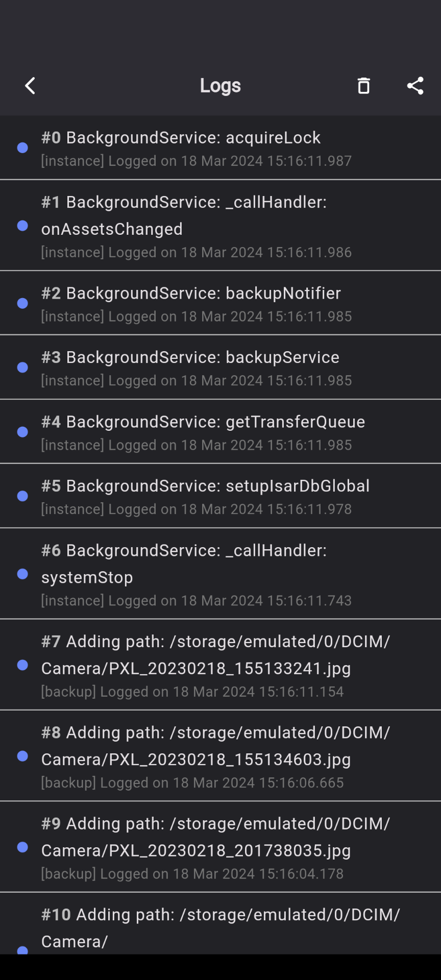
Task: Open the getTransferQueue log entry
Action: (220, 432)
